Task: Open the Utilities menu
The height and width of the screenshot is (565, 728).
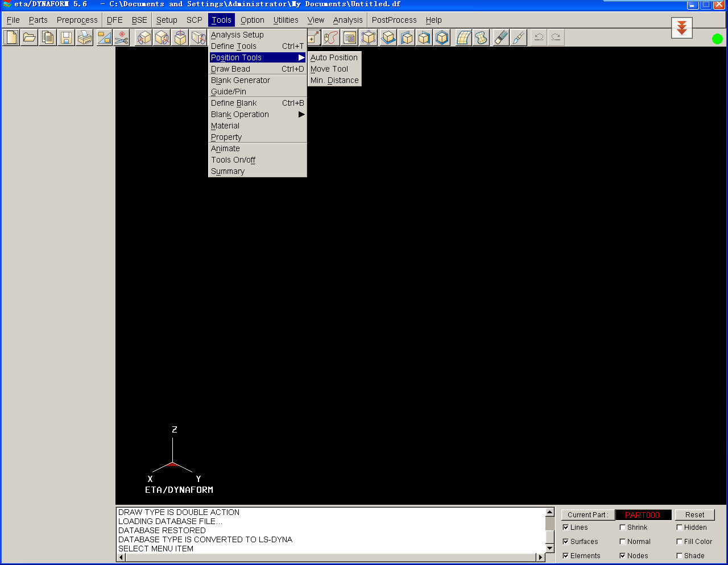Action: 286,20
